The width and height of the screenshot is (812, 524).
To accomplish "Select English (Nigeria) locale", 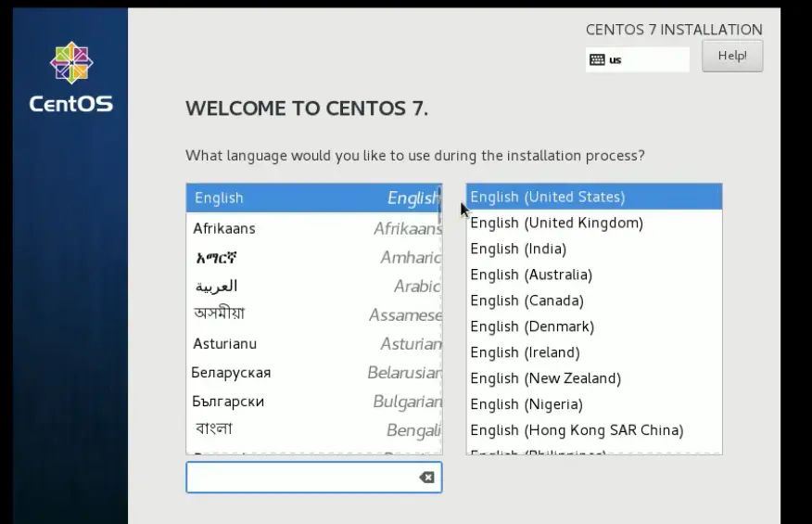I will [594, 403].
